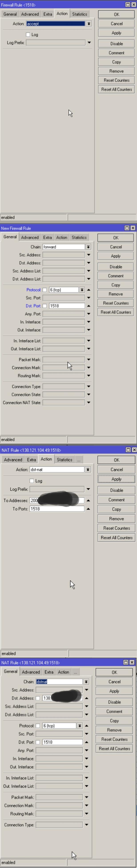Image resolution: width=137 pixels, height=868 pixels.
Task: Open Advanced tab in New Firewall Rule
Action: [30, 237]
